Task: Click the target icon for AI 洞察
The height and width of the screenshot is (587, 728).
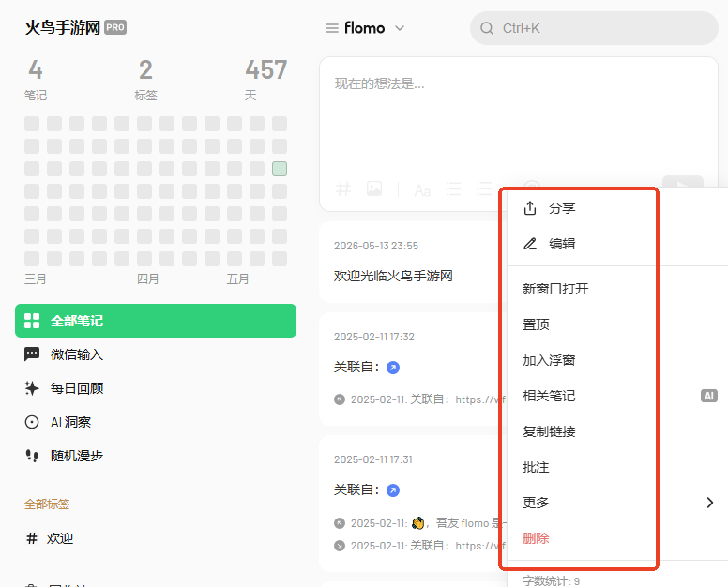Action: click(32, 422)
